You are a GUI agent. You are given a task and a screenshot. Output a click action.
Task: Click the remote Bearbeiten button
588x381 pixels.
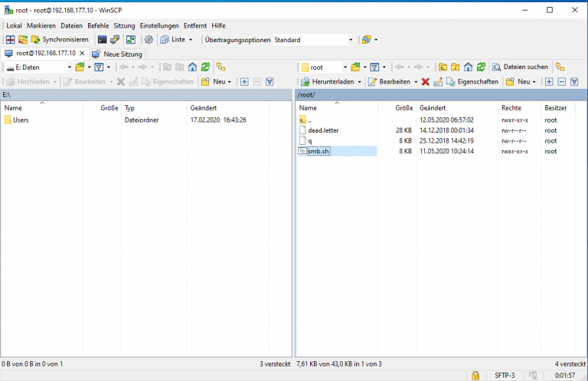(389, 81)
